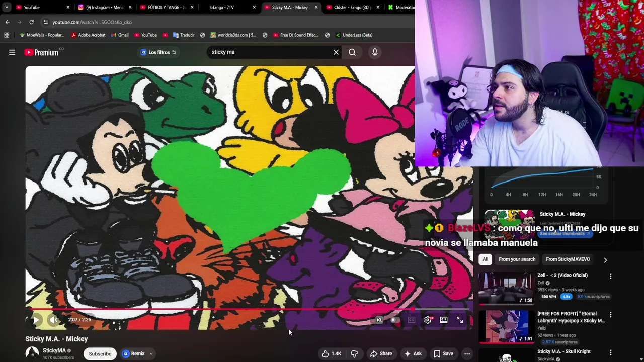Open options menu for Zell video
The height and width of the screenshot is (362, 644).
[x=610, y=276]
